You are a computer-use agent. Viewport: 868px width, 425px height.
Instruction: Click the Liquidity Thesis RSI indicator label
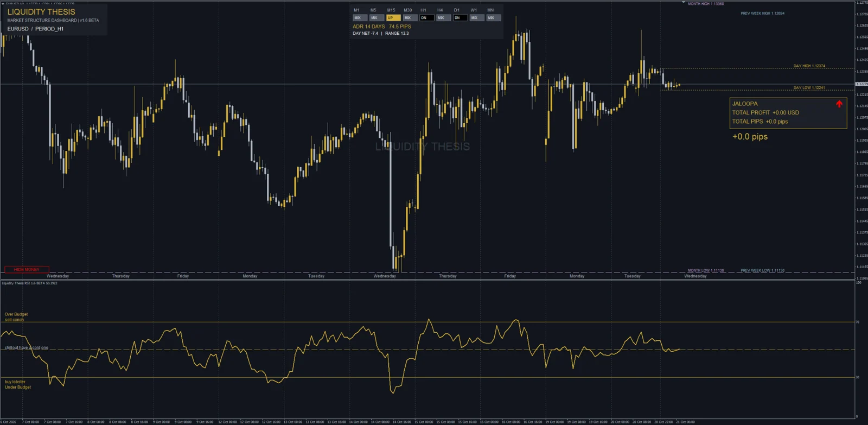point(29,283)
